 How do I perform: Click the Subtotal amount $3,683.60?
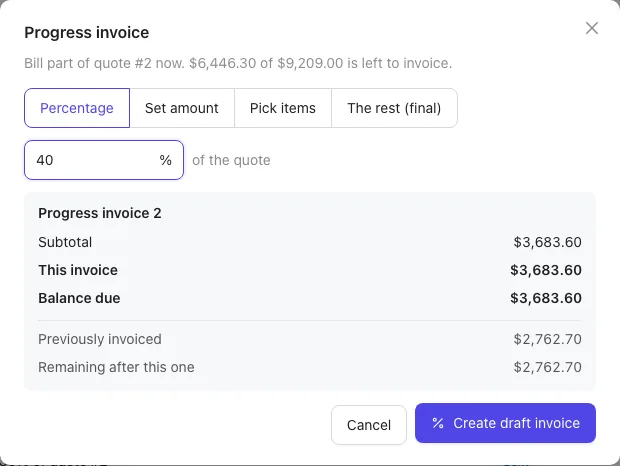pos(547,242)
